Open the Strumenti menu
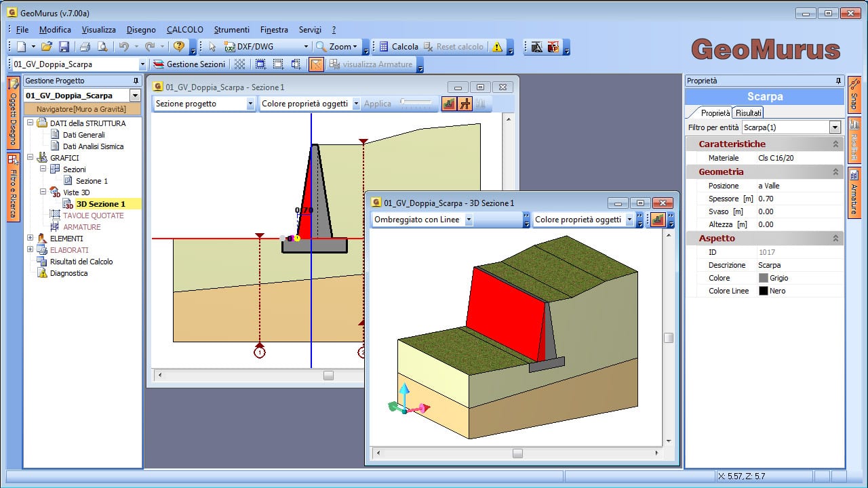Image resolution: width=868 pixels, height=488 pixels. (x=232, y=30)
